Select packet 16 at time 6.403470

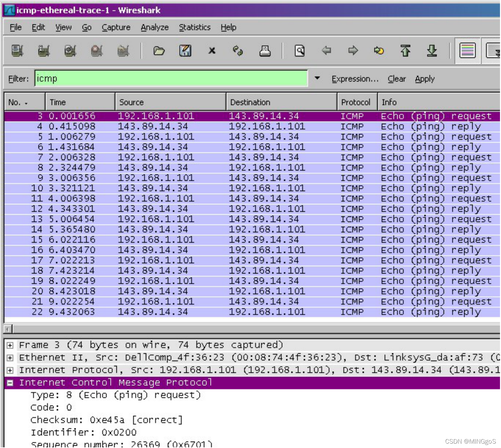click(x=252, y=250)
